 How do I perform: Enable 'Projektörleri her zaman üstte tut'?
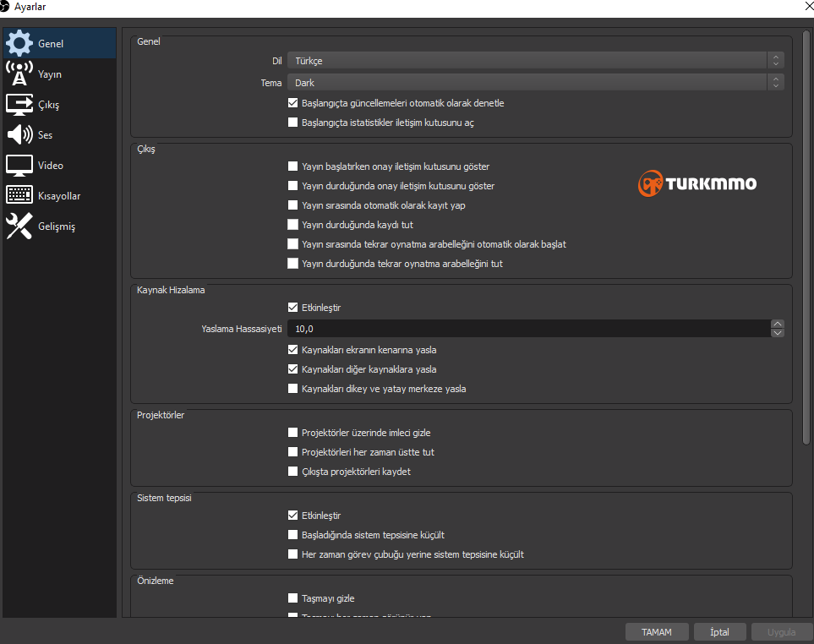coord(292,452)
